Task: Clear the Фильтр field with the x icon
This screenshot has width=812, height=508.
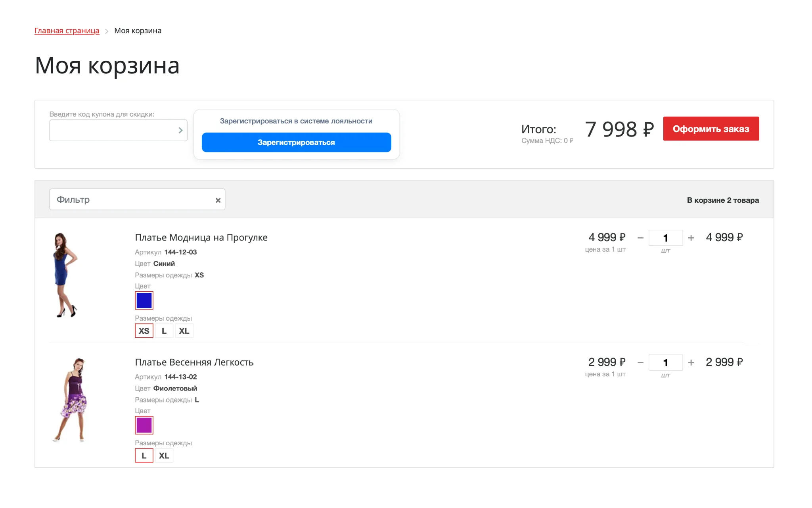Action: (x=218, y=200)
